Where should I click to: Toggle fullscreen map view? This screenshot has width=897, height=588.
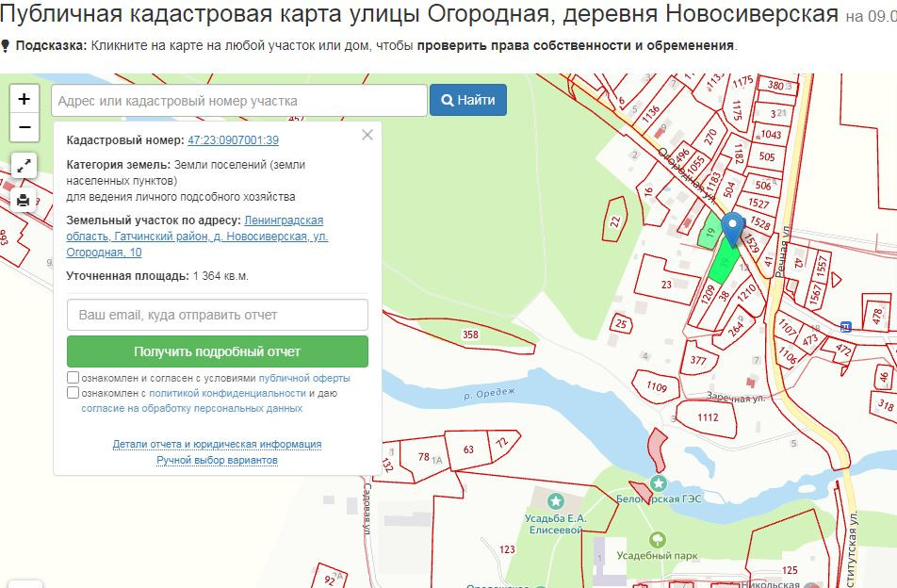[24, 166]
